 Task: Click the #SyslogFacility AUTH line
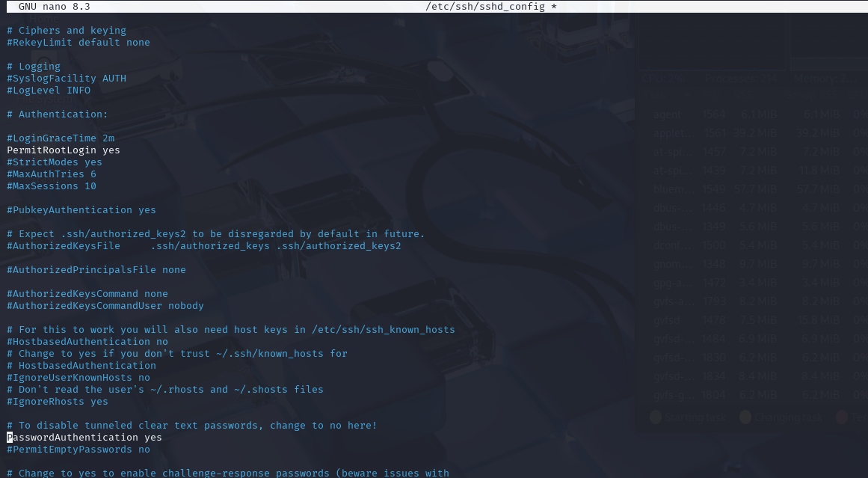pos(66,79)
